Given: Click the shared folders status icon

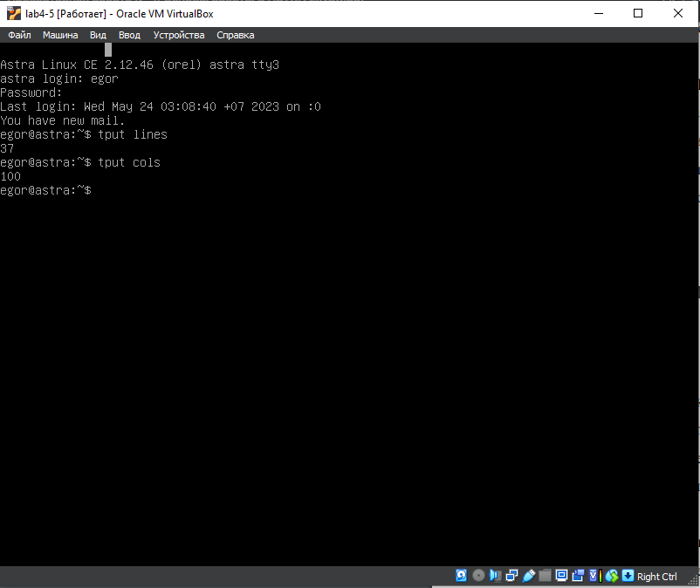Looking at the screenshot, I should [545, 576].
